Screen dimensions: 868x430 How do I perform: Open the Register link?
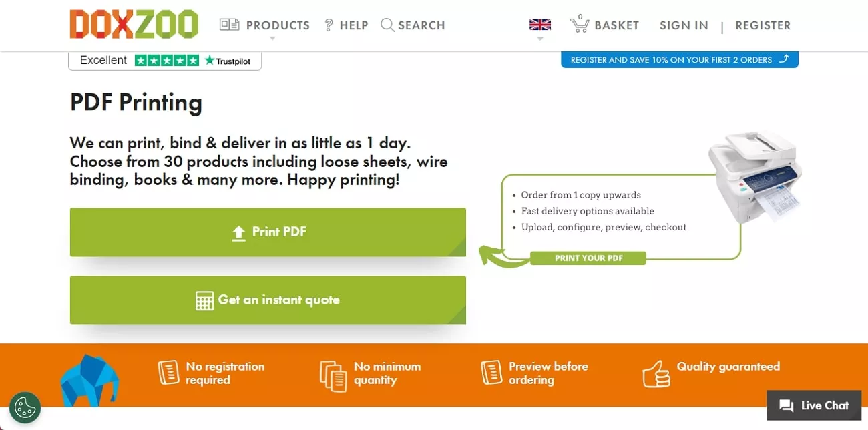(763, 25)
